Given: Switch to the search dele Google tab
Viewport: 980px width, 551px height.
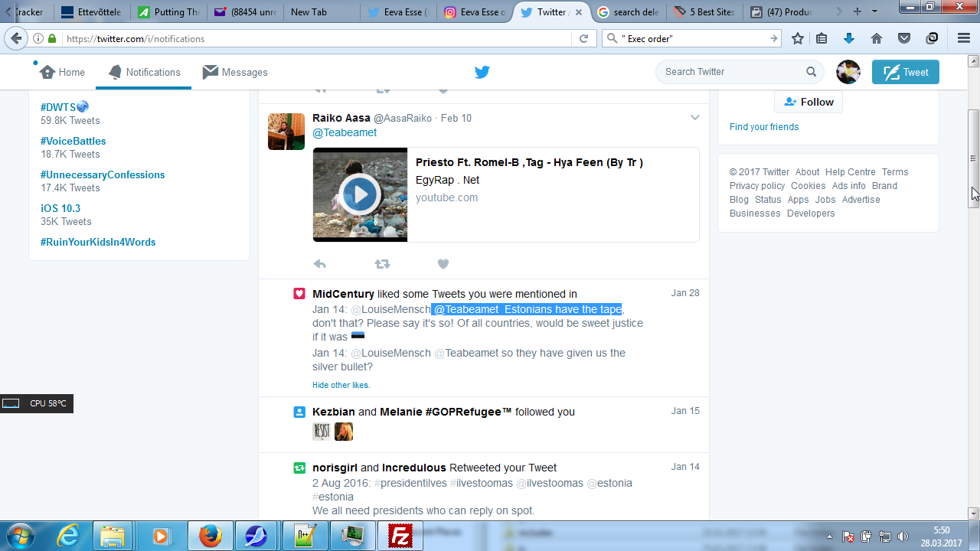Looking at the screenshot, I should pyautogui.click(x=628, y=11).
